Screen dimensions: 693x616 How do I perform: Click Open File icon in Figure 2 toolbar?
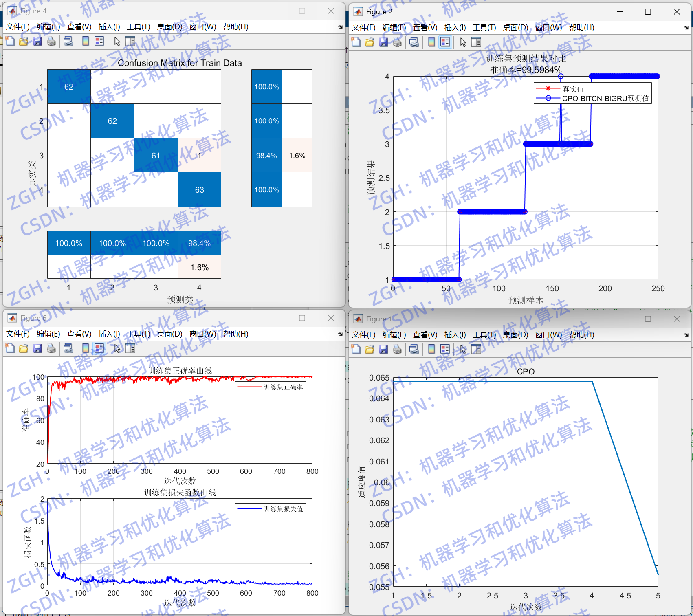click(x=370, y=42)
